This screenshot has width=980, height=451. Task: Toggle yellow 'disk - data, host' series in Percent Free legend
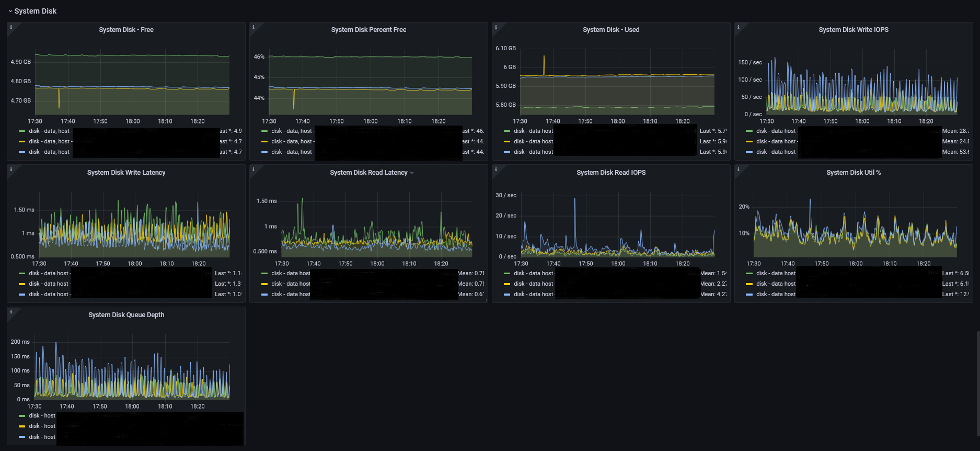(x=293, y=142)
